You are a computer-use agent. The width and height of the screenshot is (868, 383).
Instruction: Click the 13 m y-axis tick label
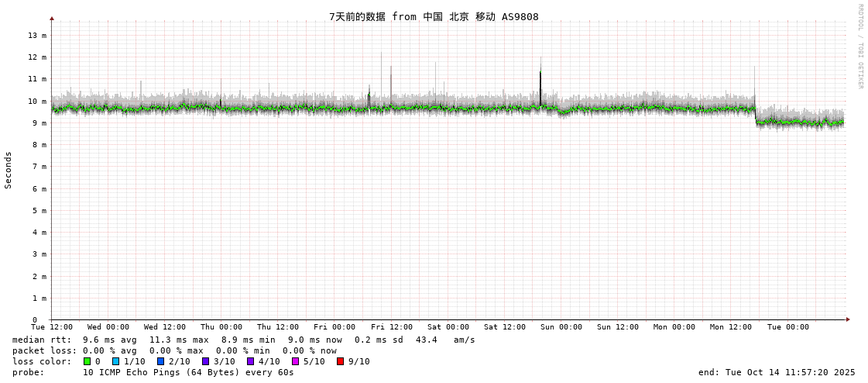point(38,35)
